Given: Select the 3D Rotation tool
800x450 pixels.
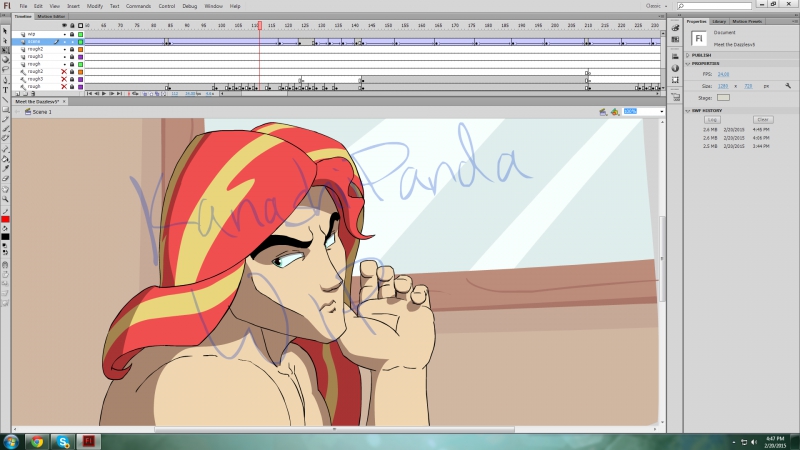Looking at the screenshot, I should [x=5, y=60].
